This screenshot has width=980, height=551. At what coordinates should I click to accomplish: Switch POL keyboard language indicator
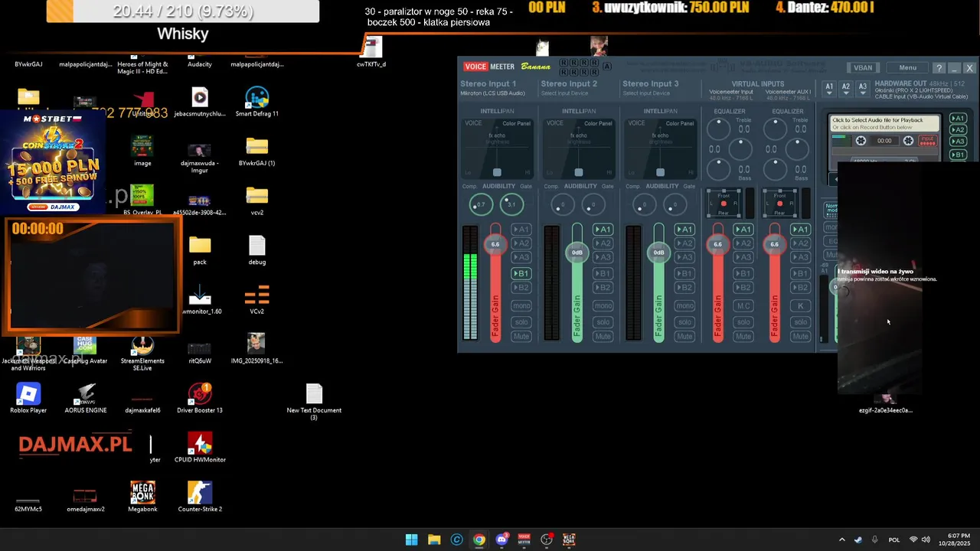(893, 540)
